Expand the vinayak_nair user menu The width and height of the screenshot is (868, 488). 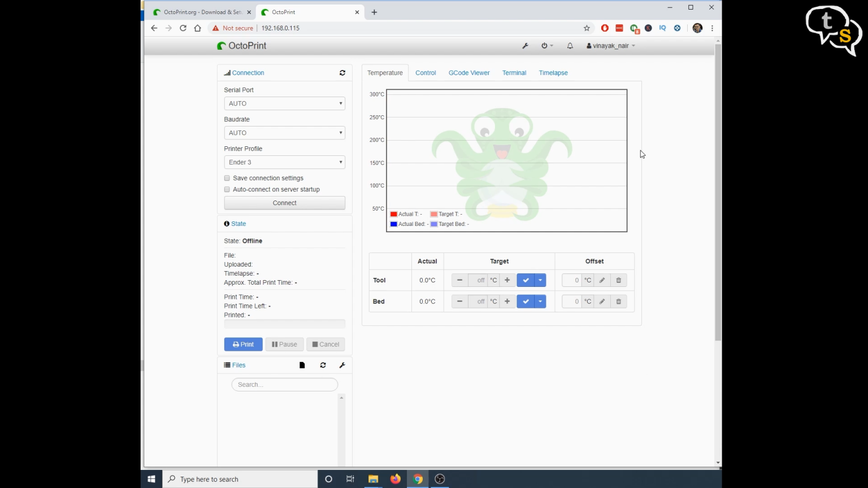coord(610,46)
